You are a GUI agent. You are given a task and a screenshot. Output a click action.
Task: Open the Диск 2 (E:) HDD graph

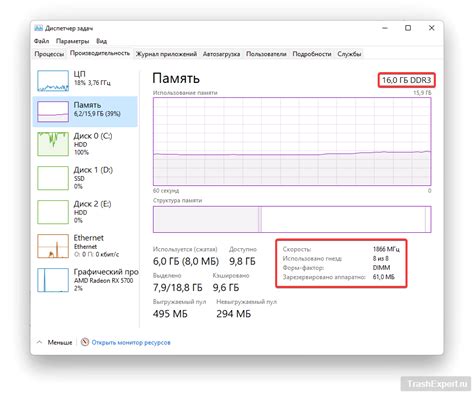pyautogui.click(x=53, y=212)
